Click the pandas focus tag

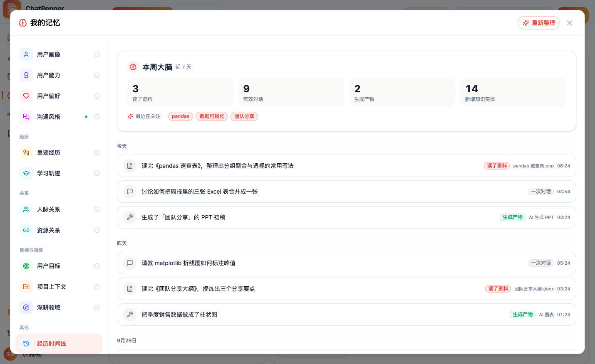click(x=181, y=116)
